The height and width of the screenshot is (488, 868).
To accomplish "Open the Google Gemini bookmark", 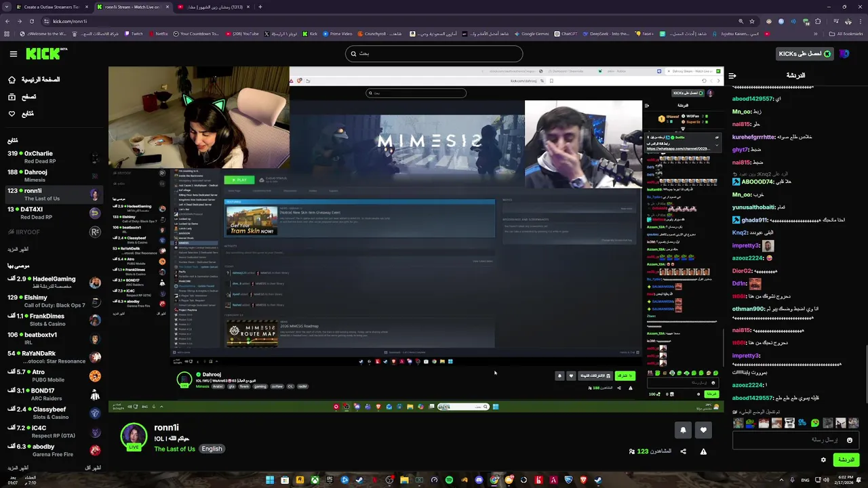I will point(531,34).
